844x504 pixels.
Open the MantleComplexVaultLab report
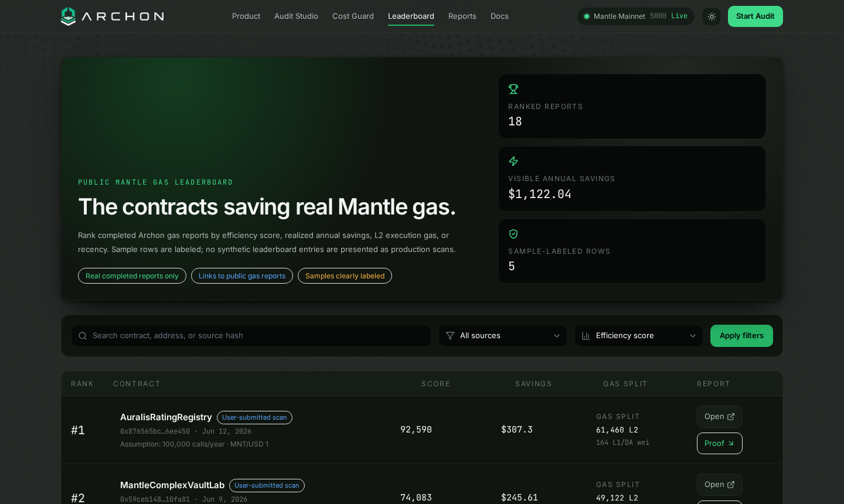pos(720,485)
